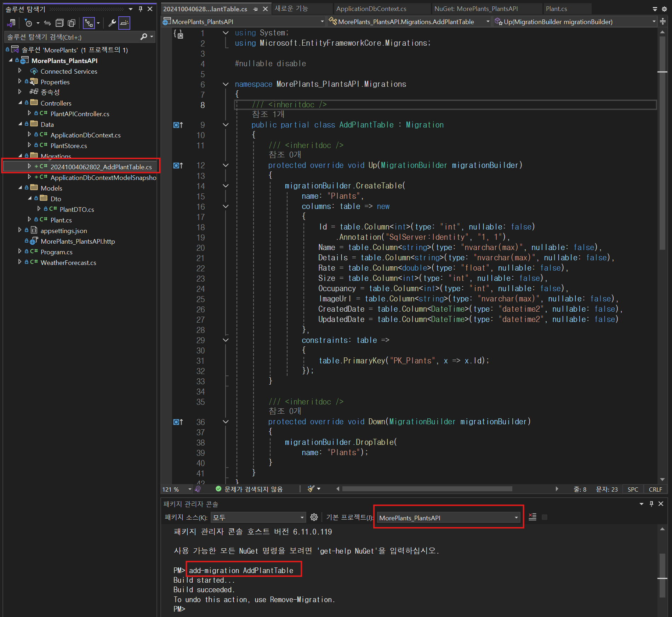Pin the Solution Explorer panel
This screenshot has width=672, height=617.
click(141, 9)
